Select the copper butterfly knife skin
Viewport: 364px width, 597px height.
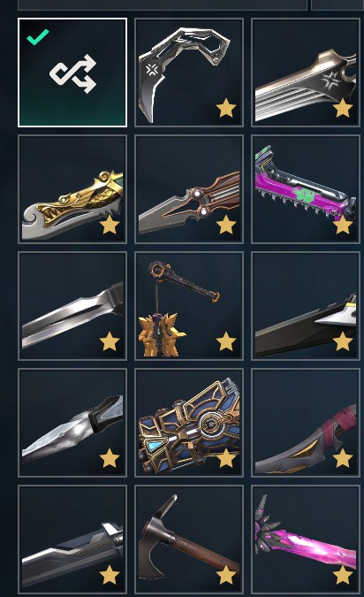pyautogui.click(x=189, y=189)
